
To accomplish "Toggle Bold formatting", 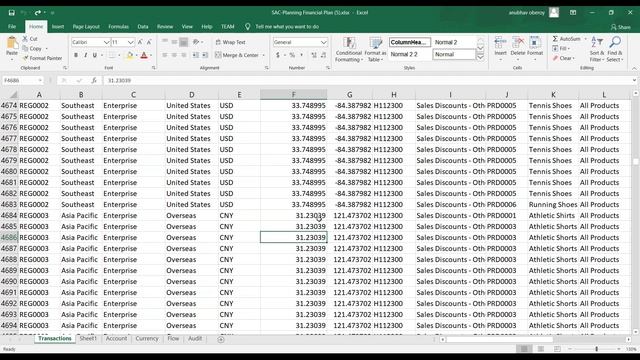I will click(x=76, y=55).
